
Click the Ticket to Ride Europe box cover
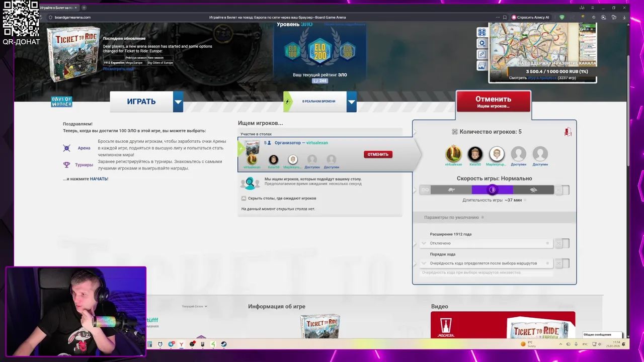pyautogui.click(x=73, y=54)
